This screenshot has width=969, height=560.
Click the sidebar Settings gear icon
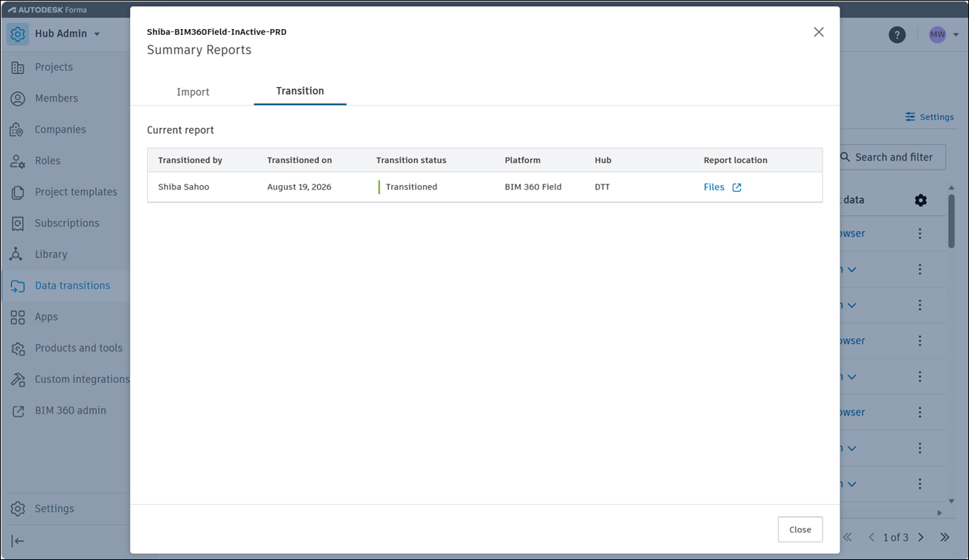17,509
